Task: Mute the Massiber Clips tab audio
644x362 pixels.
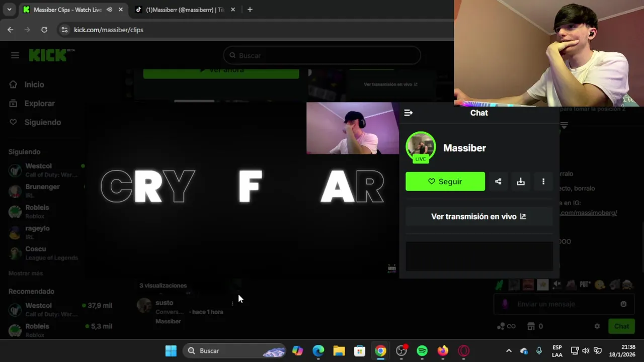Action: (x=109, y=10)
